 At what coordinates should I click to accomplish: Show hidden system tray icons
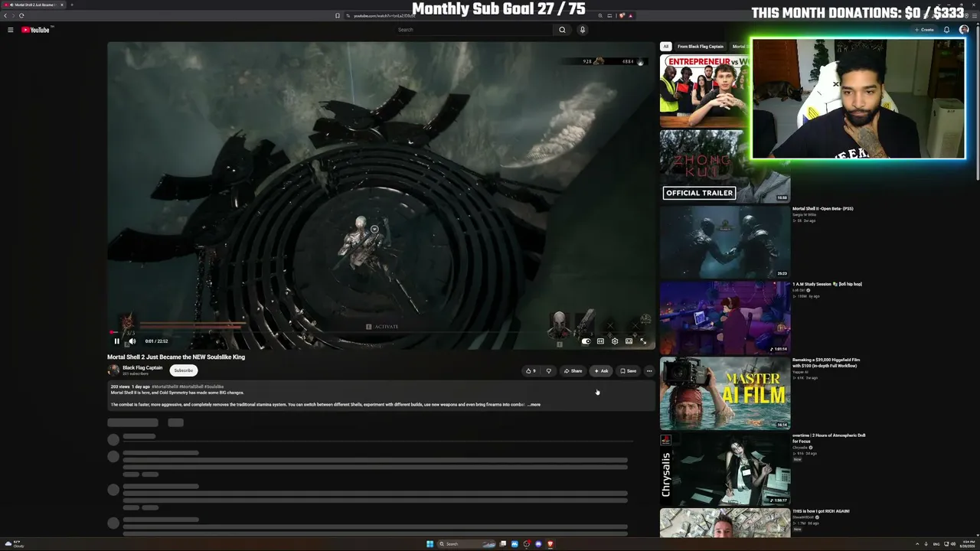pyautogui.click(x=916, y=544)
